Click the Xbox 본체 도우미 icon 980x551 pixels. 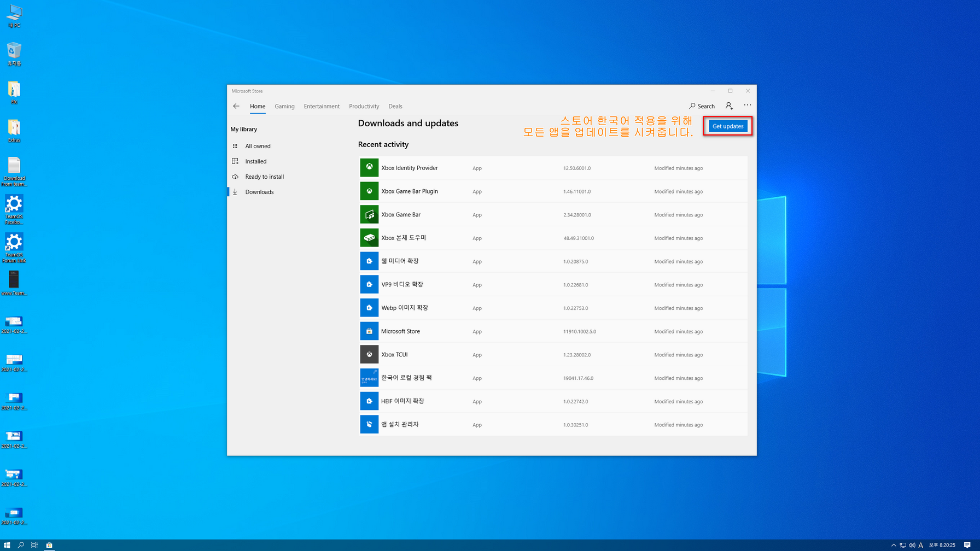[369, 237]
